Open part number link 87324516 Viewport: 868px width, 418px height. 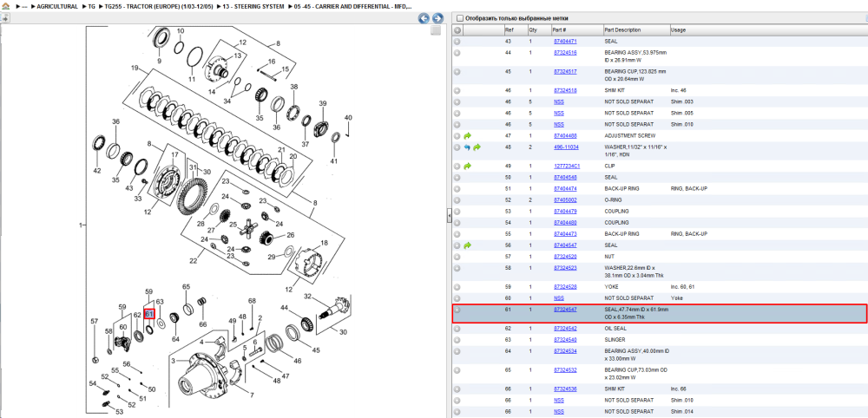pos(565,53)
